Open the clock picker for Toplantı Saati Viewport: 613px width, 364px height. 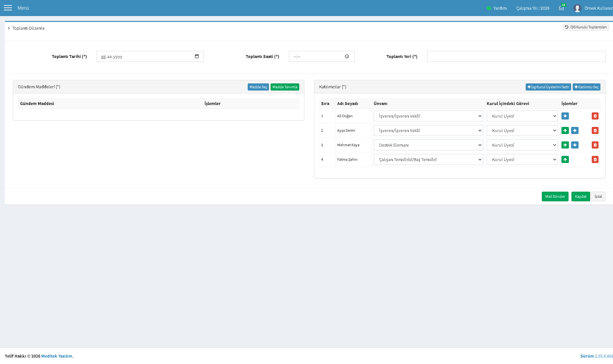coord(347,56)
